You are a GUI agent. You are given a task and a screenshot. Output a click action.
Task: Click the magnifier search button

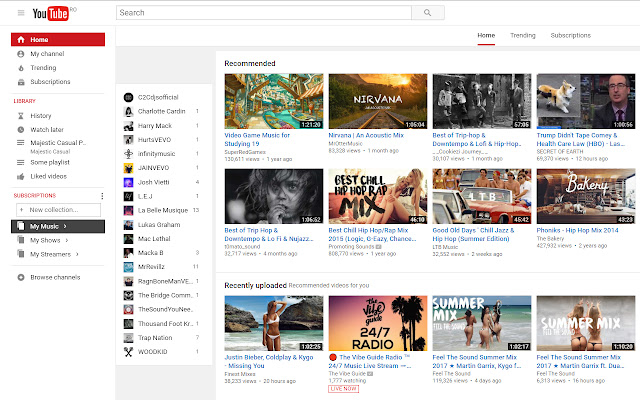(427, 13)
